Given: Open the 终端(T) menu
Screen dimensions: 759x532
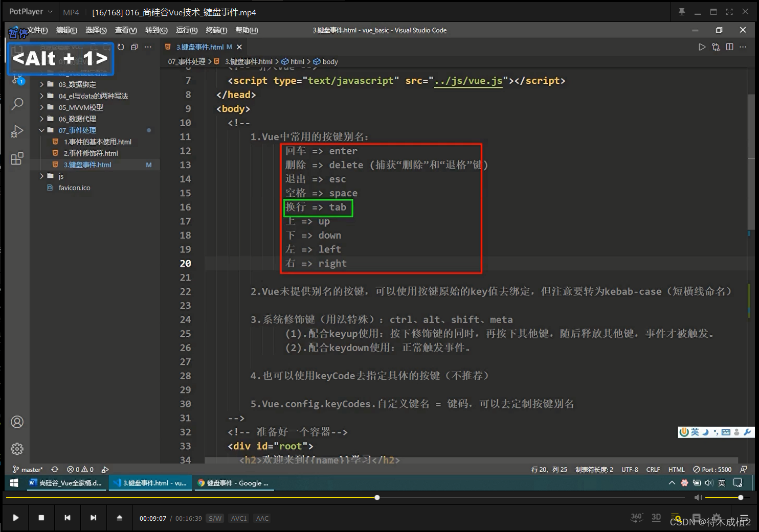Looking at the screenshot, I should [216, 30].
